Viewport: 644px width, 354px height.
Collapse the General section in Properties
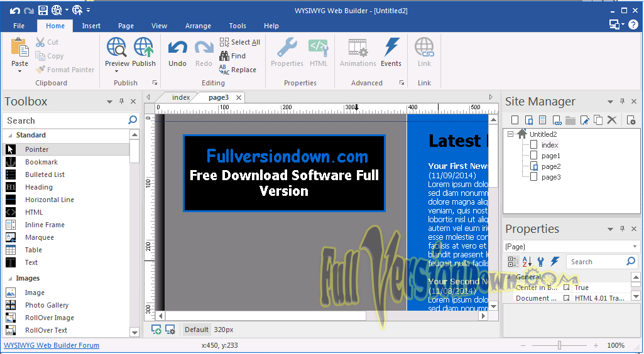tap(510, 277)
